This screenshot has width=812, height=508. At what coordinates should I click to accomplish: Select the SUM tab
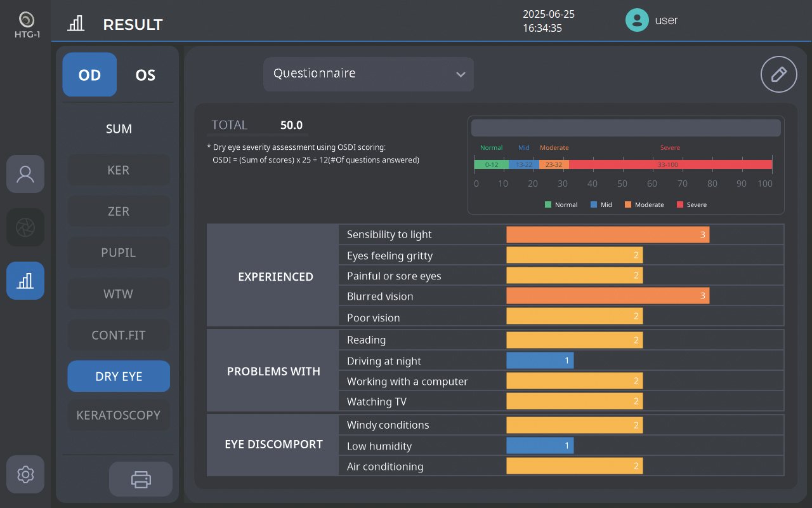click(119, 129)
